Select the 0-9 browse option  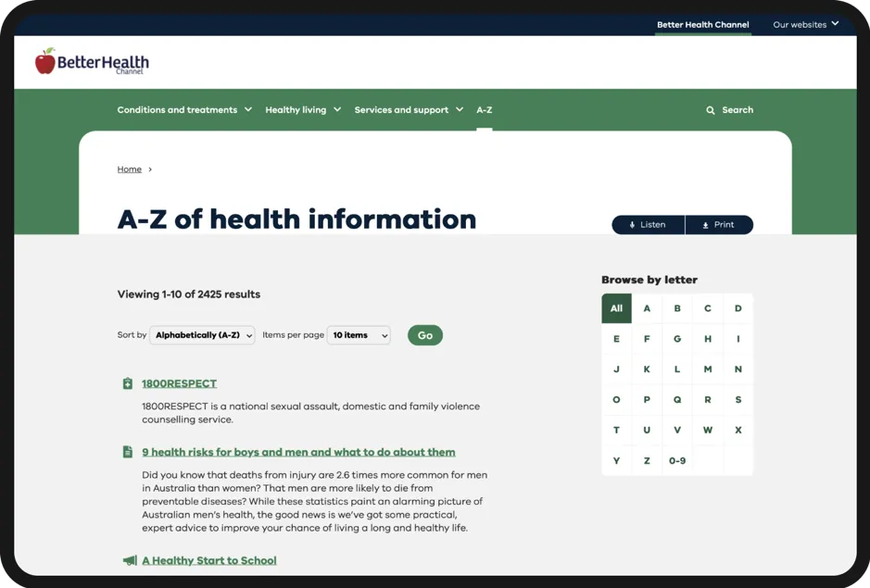tap(677, 460)
